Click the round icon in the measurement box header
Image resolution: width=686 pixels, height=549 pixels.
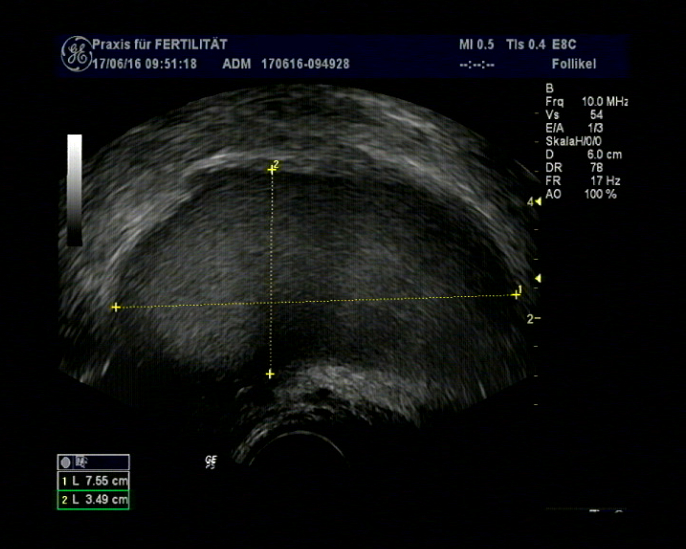pos(66,462)
